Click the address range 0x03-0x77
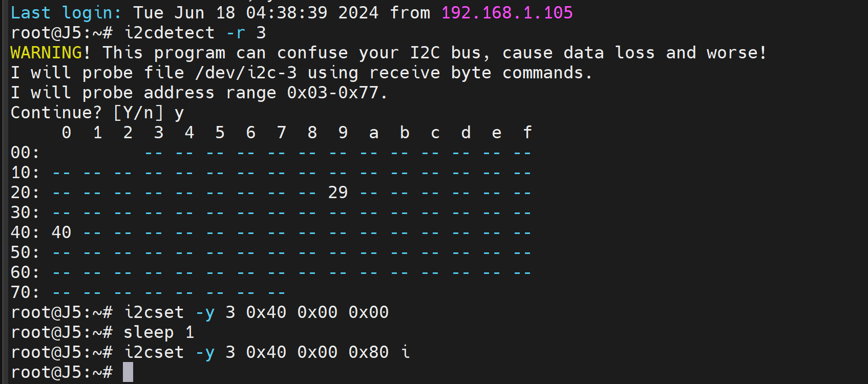Screen dimensions: 868x384 pos(332,93)
